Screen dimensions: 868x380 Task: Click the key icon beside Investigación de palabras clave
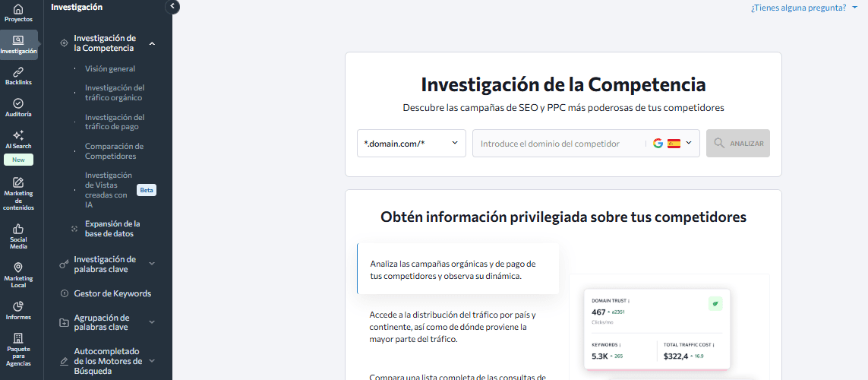64,264
